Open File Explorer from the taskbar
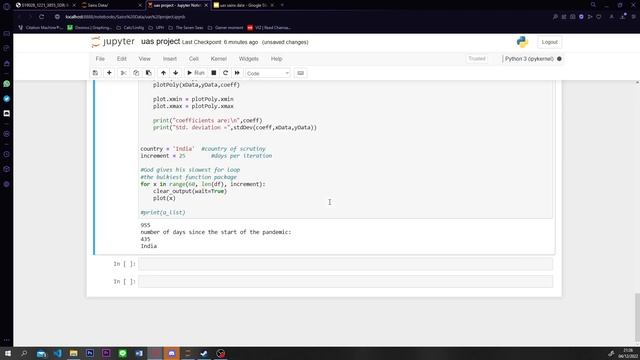This screenshot has width=640, height=360. [73, 353]
